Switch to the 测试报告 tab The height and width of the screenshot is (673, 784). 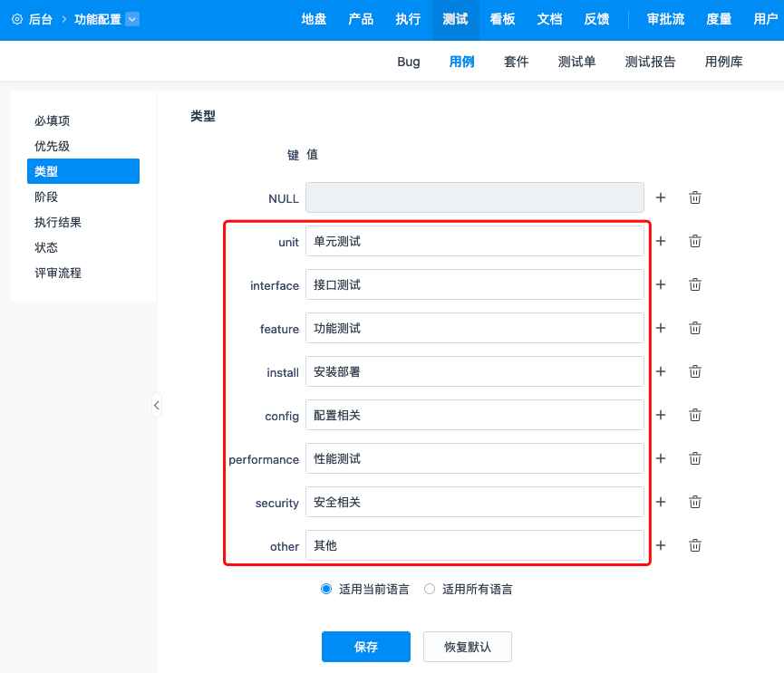pos(650,62)
